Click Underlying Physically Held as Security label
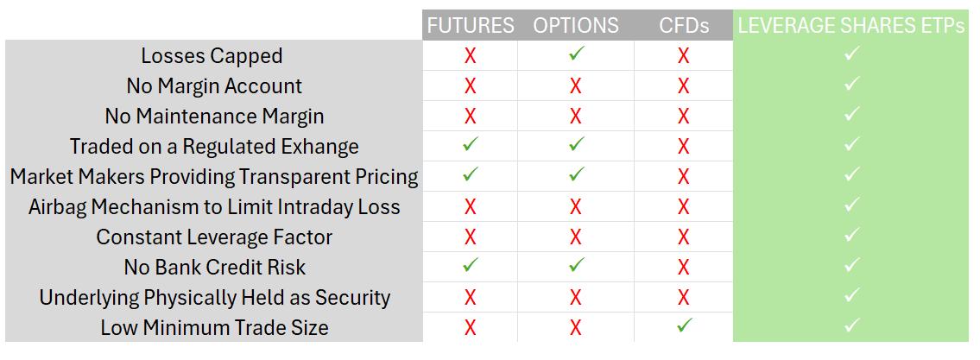 (214, 298)
